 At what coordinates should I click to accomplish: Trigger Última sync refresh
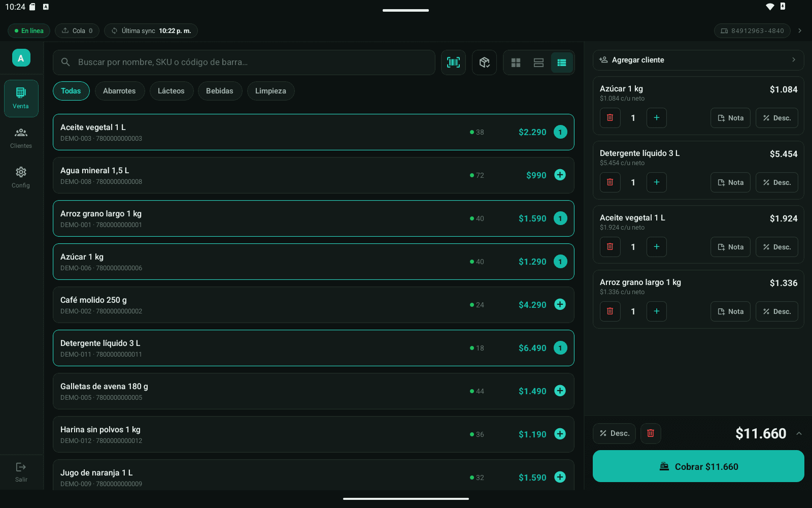pyautogui.click(x=151, y=31)
